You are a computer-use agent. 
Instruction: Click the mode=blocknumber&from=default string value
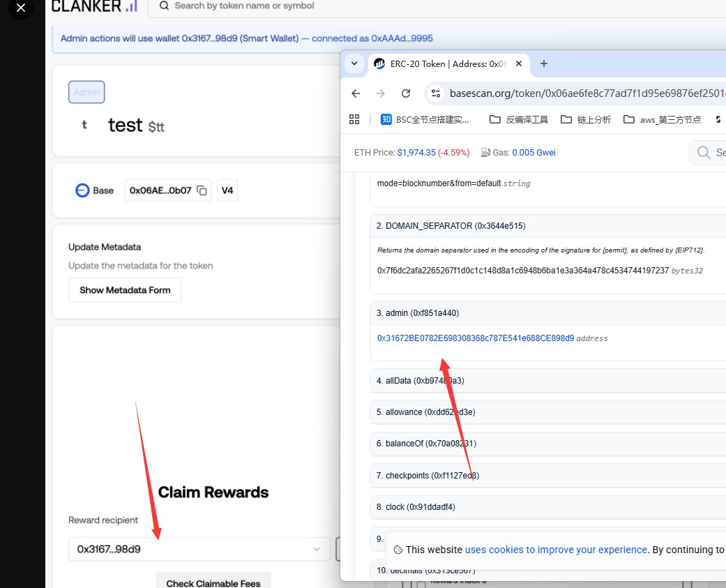[x=439, y=183]
